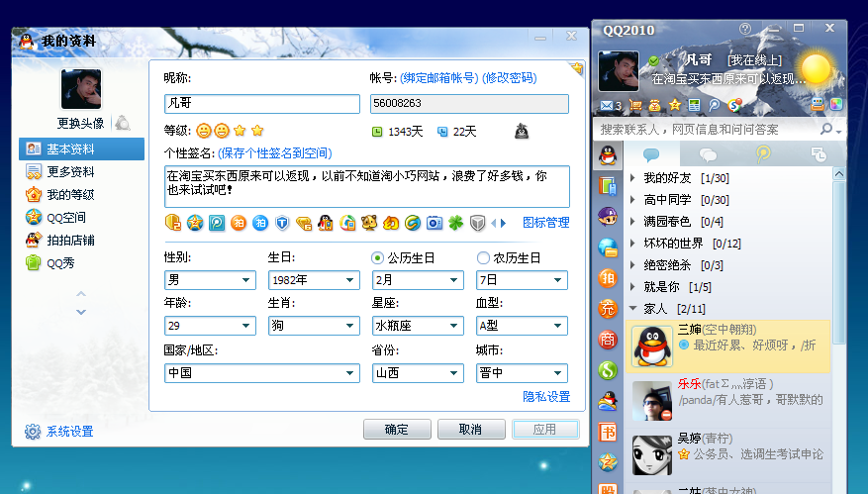Open the 生肖 dropdown showing 狗
The image size is (868, 494).
point(314,326)
